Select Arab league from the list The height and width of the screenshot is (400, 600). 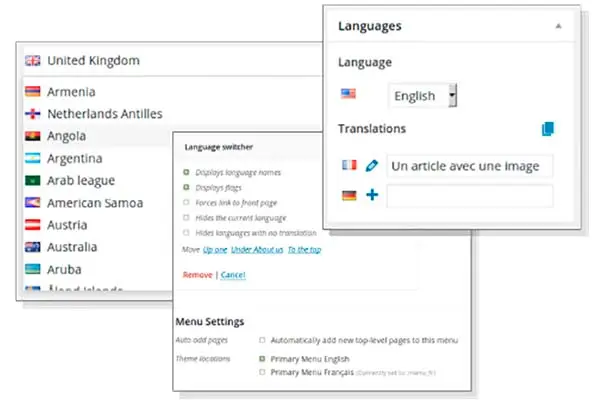[81, 181]
